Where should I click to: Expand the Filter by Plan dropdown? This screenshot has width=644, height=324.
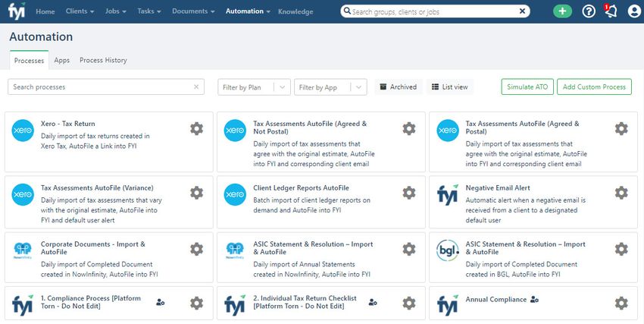[254, 87]
